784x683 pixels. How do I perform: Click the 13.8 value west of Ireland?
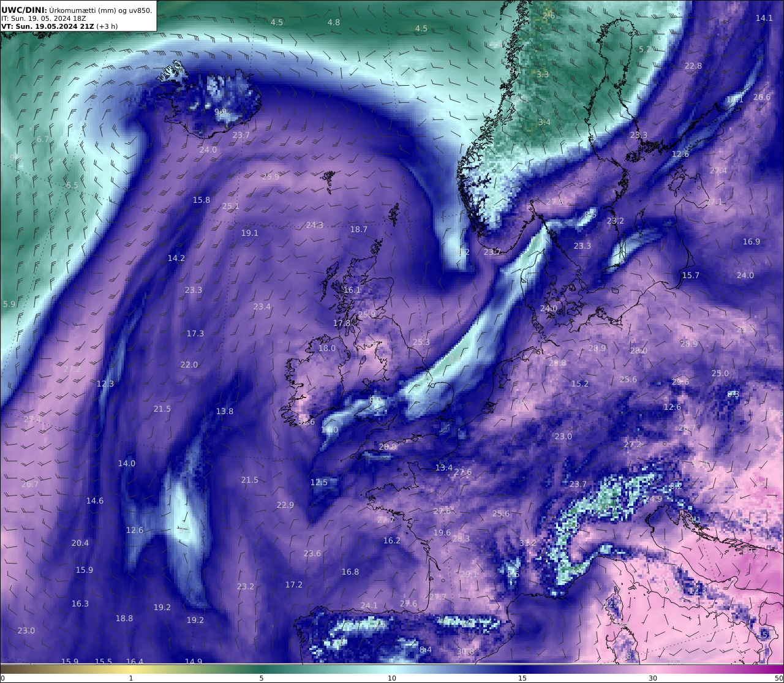pyautogui.click(x=225, y=412)
